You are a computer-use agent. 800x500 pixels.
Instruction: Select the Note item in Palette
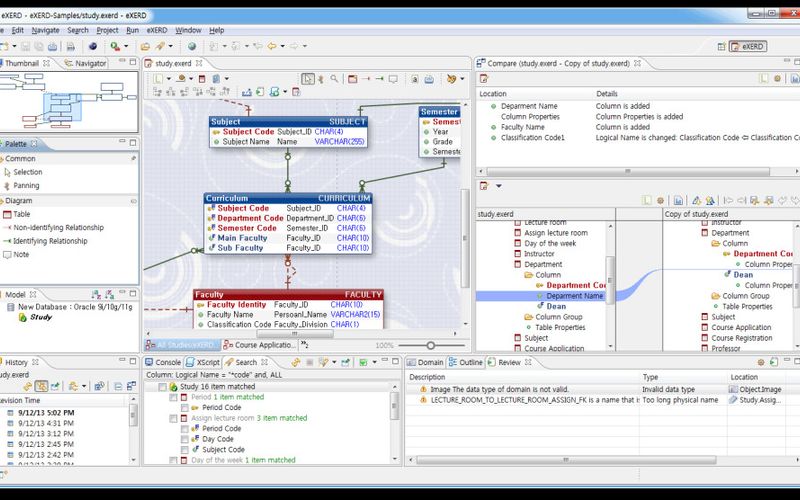(16, 255)
